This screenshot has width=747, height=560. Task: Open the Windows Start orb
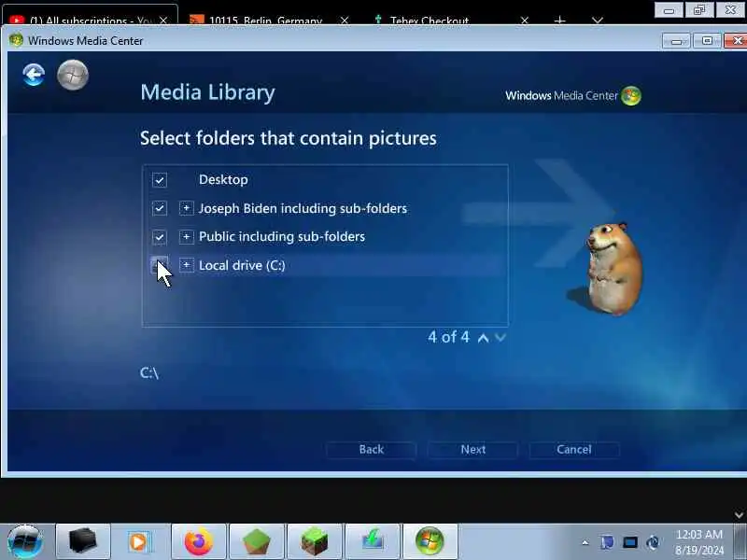[x=25, y=541]
